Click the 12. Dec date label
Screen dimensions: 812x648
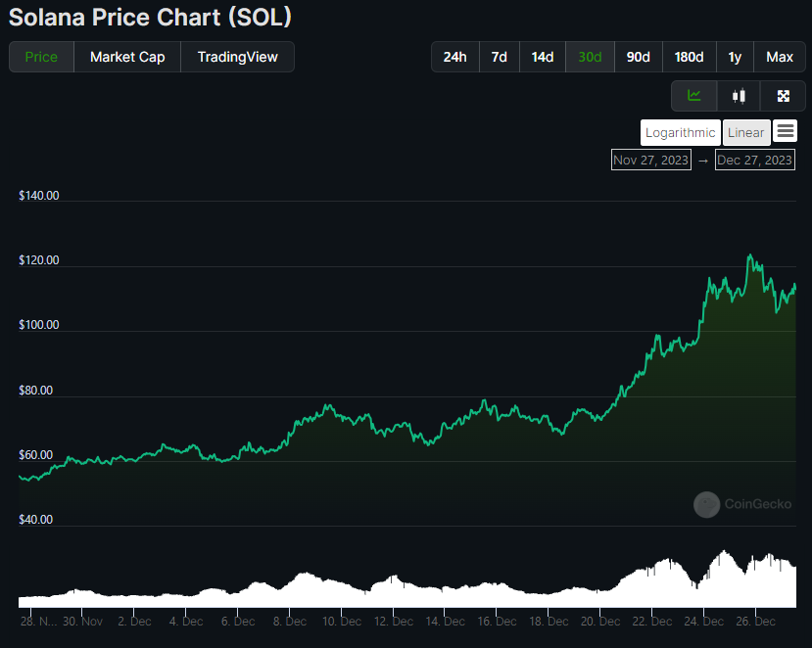(394, 622)
